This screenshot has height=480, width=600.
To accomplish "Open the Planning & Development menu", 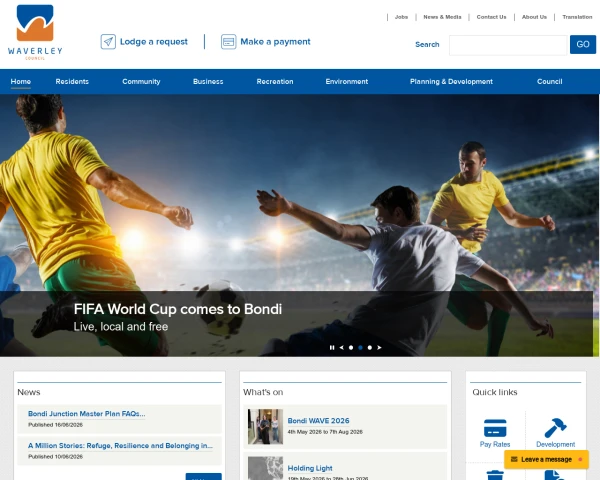I will [x=451, y=82].
